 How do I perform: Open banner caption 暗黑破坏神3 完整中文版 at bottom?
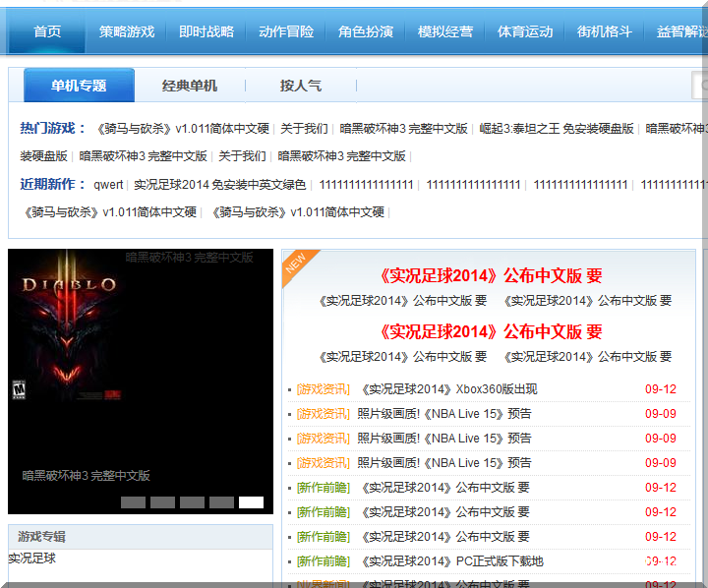pyautogui.click(x=86, y=476)
